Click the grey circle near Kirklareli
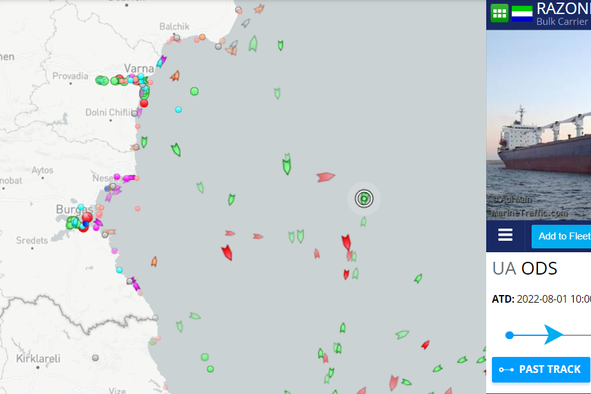The height and width of the screenshot is (394, 591). [x=95, y=357]
